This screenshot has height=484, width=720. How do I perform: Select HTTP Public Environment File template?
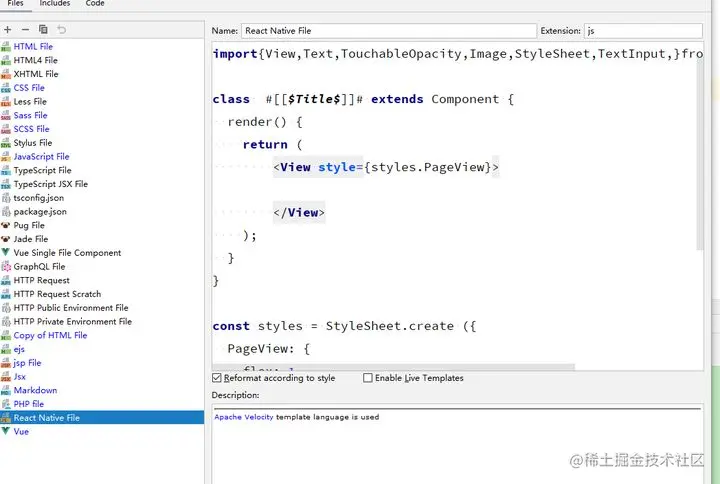pos(71,308)
